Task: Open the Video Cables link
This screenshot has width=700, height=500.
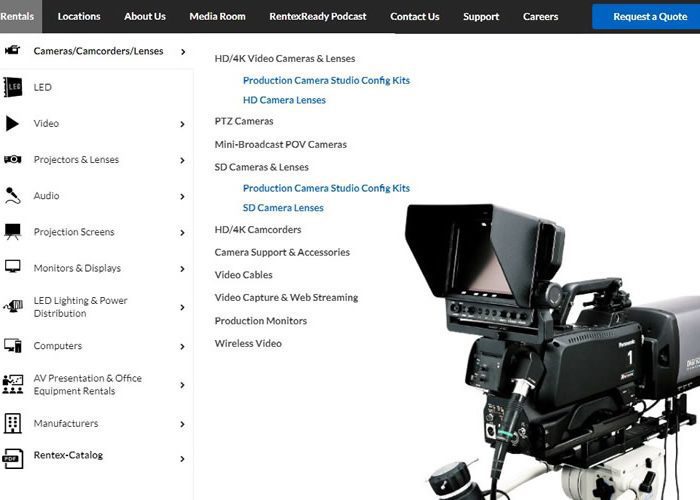Action: coord(243,275)
